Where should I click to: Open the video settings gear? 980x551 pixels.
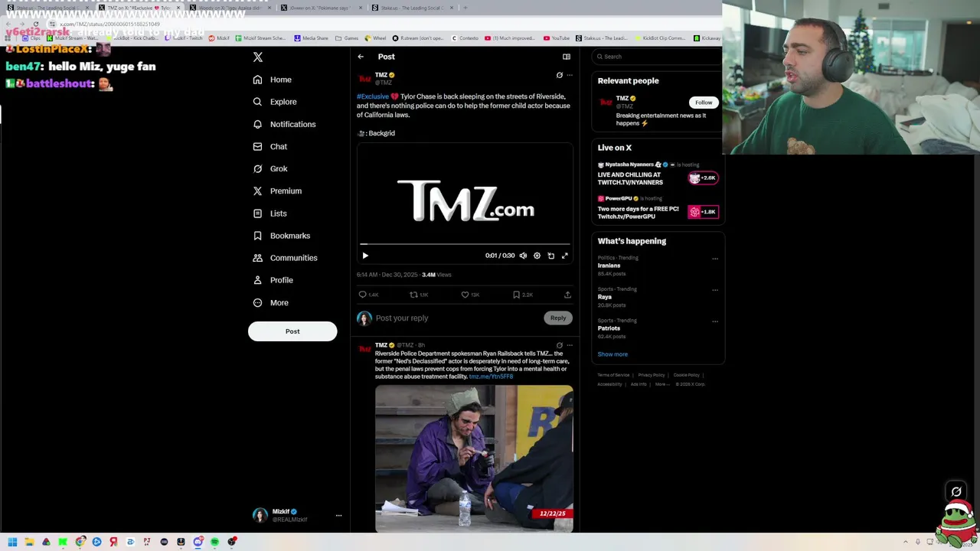[x=537, y=256]
